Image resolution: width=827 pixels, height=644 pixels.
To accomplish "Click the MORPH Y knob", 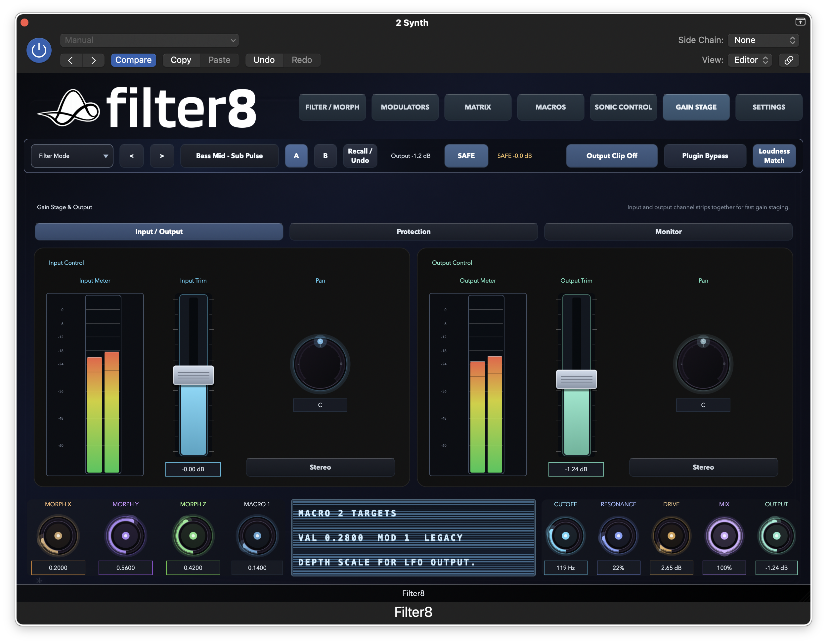I will pos(126,536).
